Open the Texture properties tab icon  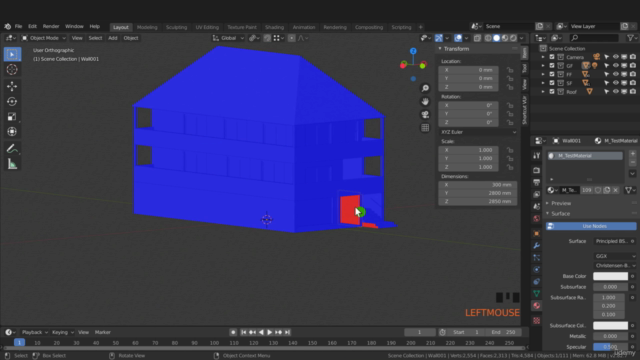point(536,321)
